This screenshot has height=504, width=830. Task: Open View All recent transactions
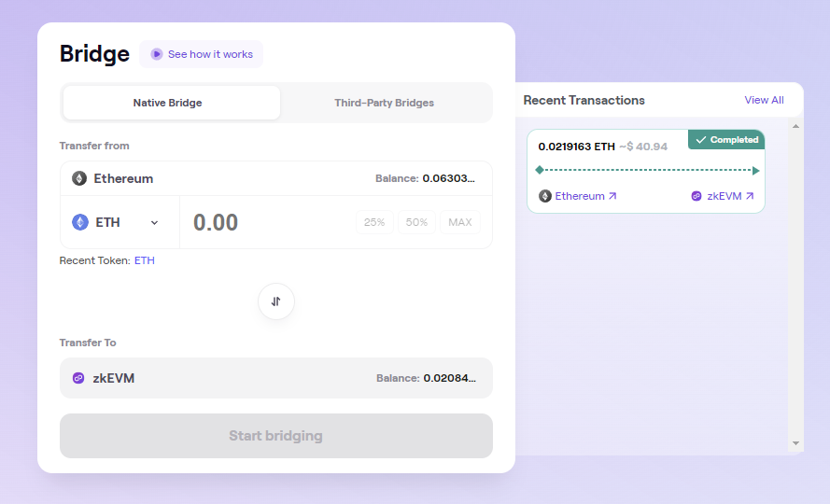click(764, 100)
